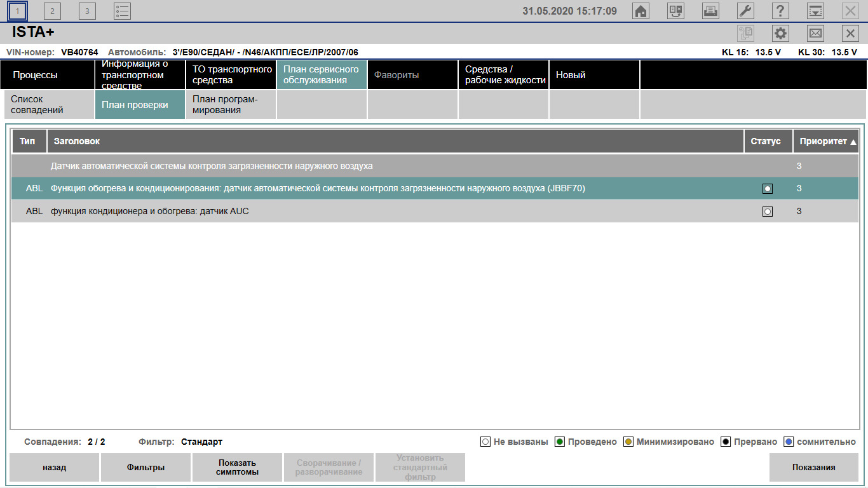Select row 'функция кондиционера и обогрева: датчик AUC'
Screen dimensions: 868x488
tap(435, 212)
